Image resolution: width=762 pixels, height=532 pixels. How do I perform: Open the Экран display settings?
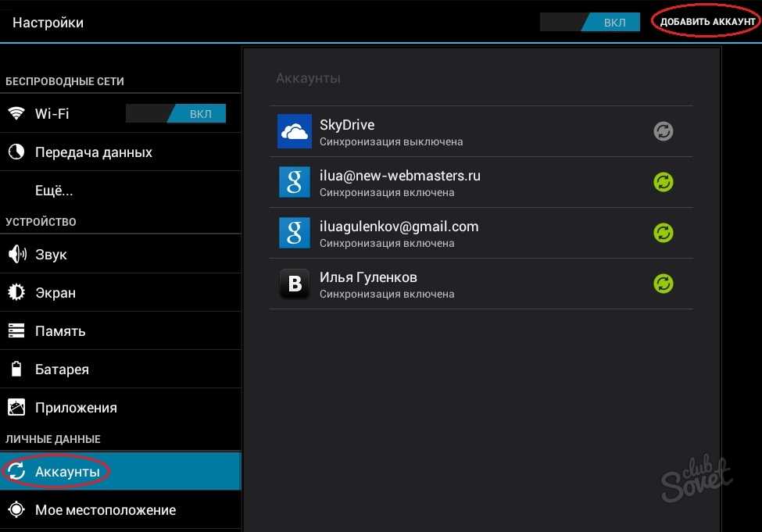[55, 293]
